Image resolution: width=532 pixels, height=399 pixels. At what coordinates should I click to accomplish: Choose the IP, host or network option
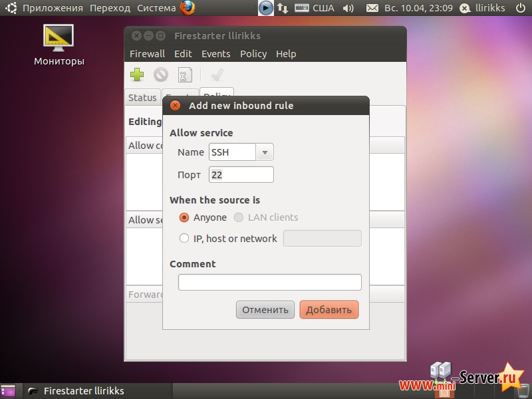pyautogui.click(x=184, y=238)
